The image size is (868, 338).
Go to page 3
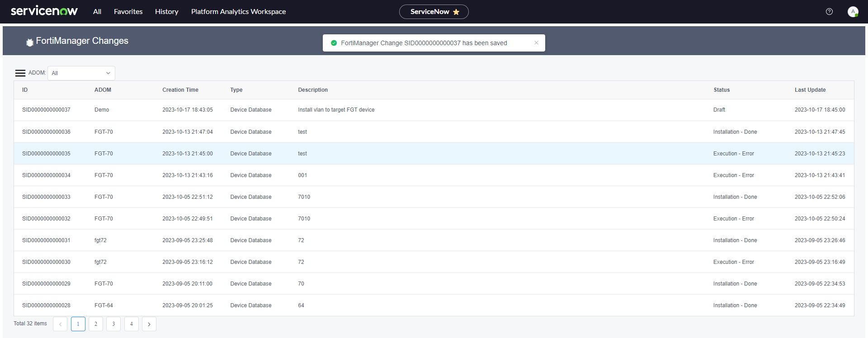point(113,324)
